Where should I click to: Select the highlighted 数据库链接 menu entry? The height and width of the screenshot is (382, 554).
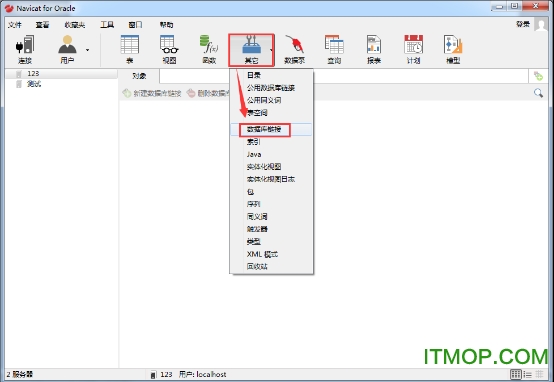[271, 129]
